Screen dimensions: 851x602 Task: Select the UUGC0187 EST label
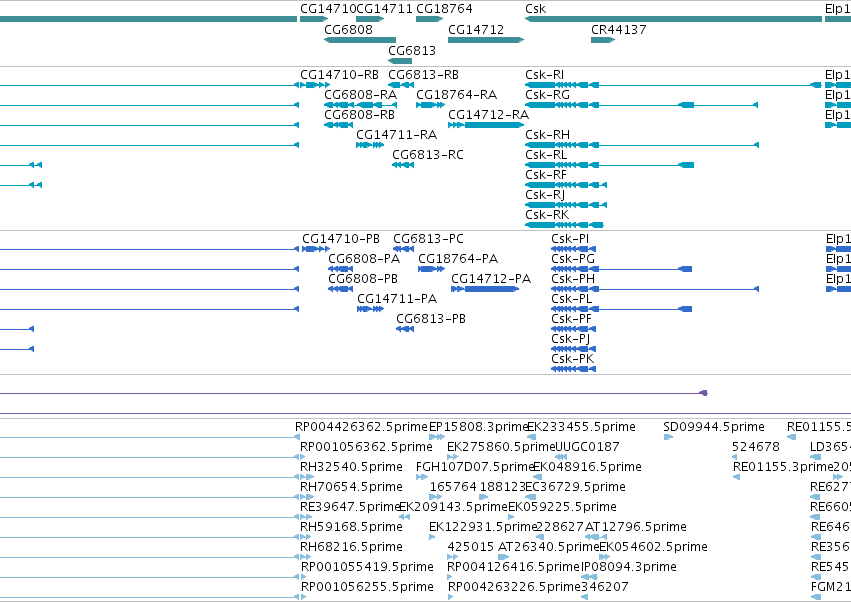(x=587, y=447)
